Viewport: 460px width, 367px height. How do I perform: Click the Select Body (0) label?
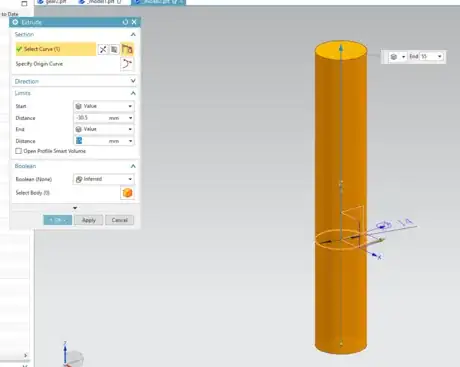[32, 193]
